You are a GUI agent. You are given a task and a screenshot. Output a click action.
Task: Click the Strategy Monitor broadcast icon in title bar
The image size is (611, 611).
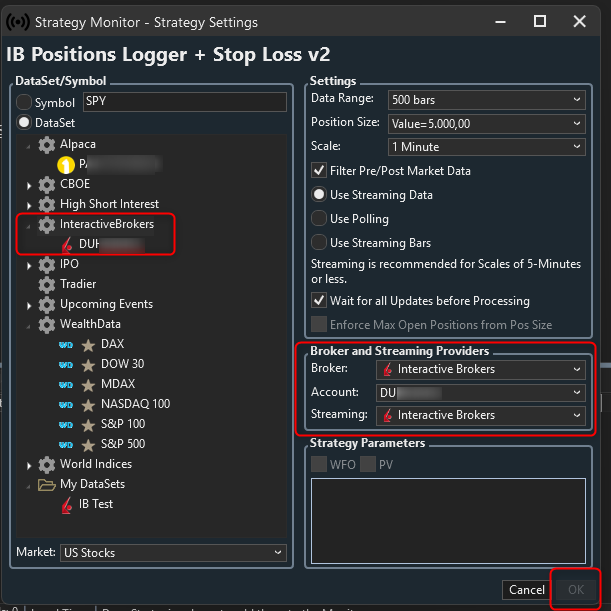(18, 22)
